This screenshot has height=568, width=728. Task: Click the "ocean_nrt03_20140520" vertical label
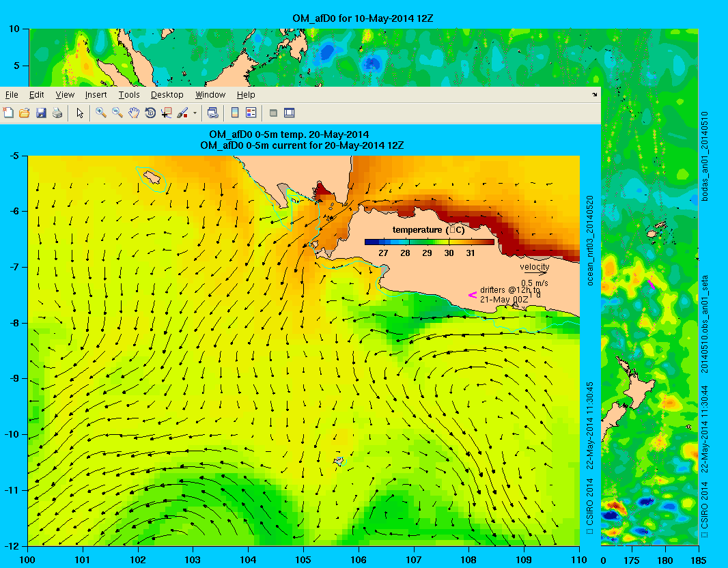(590, 240)
